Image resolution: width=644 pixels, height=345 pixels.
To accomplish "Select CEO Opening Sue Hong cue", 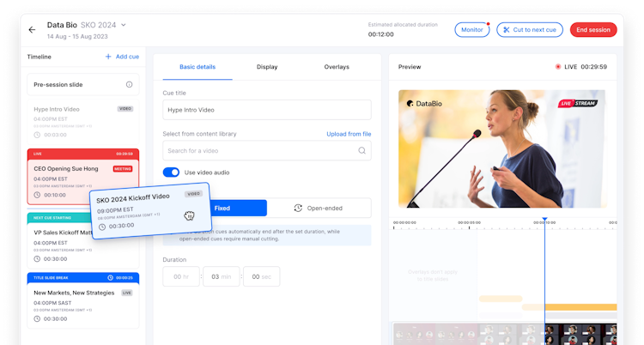I will click(83, 177).
